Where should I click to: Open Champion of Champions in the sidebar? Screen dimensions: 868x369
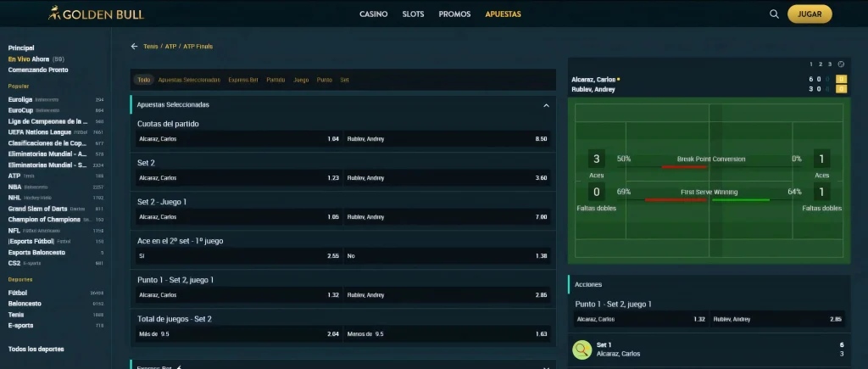click(x=55, y=220)
